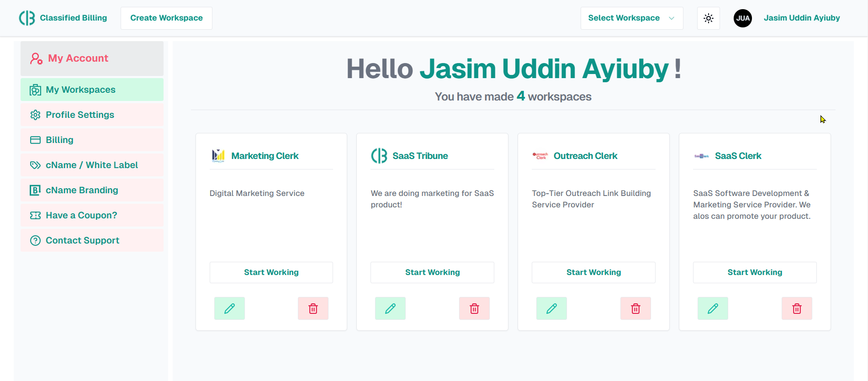Open cName / White Label settings
This screenshot has height=381, width=868.
click(x=92, y=165)
